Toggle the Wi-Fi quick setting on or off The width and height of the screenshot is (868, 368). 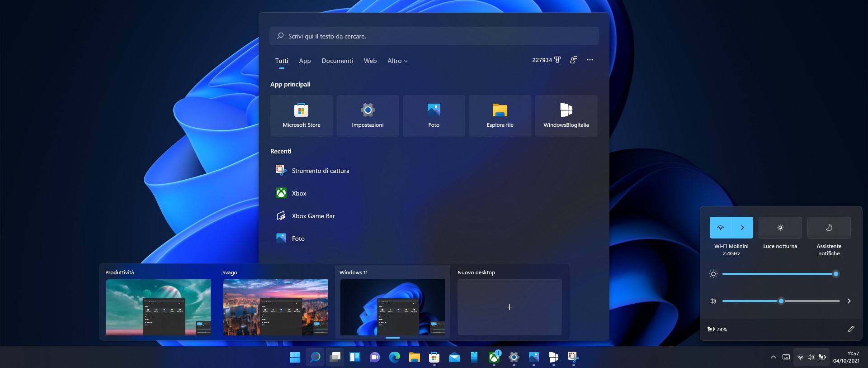tap(721, 228)
